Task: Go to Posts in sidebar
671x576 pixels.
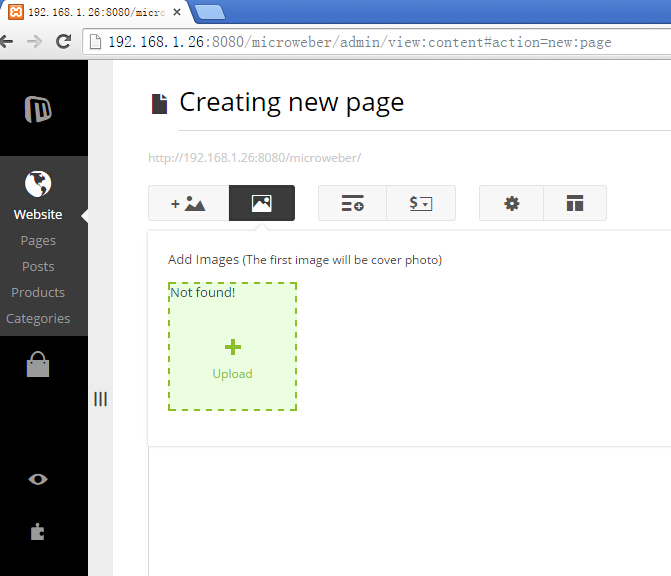Action: pos(38,267)
